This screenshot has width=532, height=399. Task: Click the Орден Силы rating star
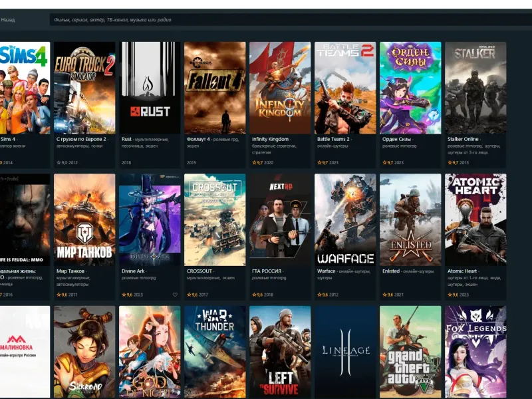[384, 162]
